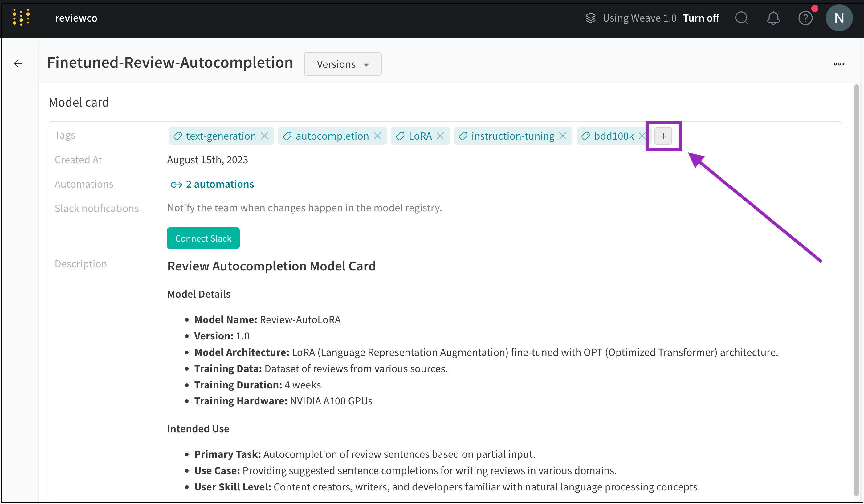Viewport: 864px width, 504px height.
Task: Connect Slack for notifications
Action: [203, 238]
